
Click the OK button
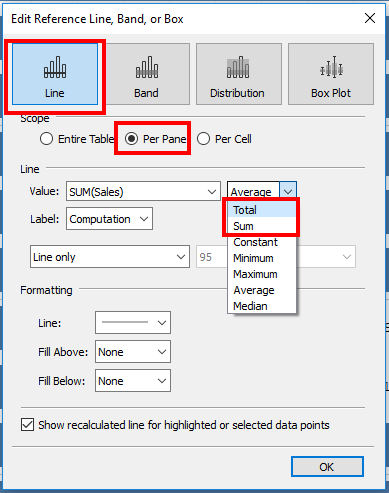coord(327,467)
